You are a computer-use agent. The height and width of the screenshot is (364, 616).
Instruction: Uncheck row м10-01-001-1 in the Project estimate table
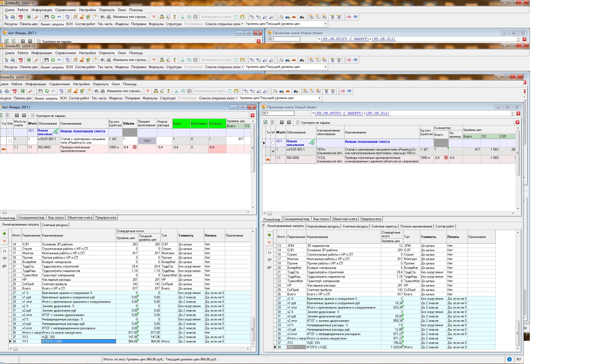tap(273, 151)
